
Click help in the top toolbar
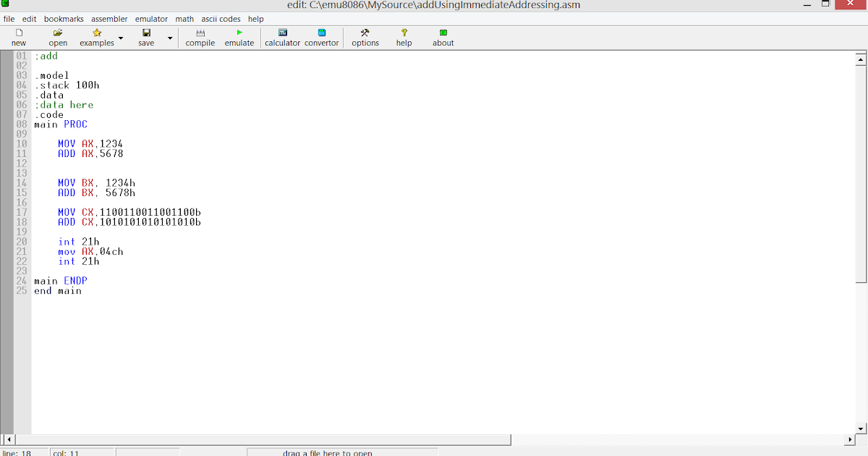pyautogui.click(x=255, y=19)
